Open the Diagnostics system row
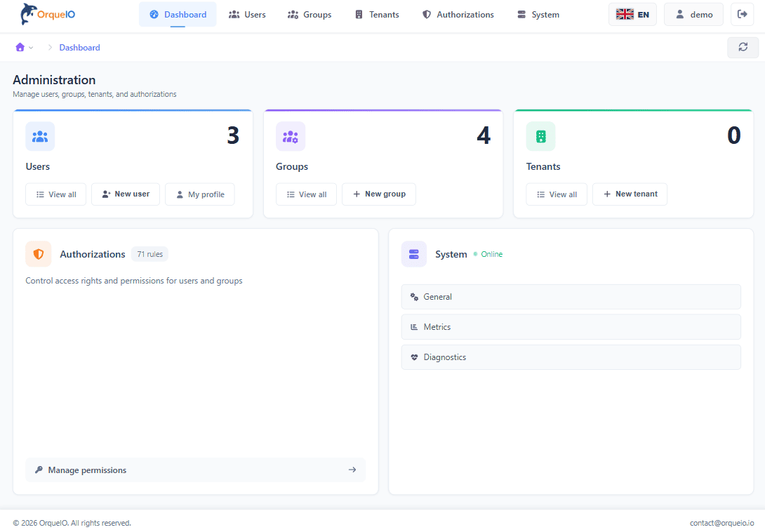Image resolution: width=765 pixels, height=532 pixels. pyautogui.click(x=571, y=357)
